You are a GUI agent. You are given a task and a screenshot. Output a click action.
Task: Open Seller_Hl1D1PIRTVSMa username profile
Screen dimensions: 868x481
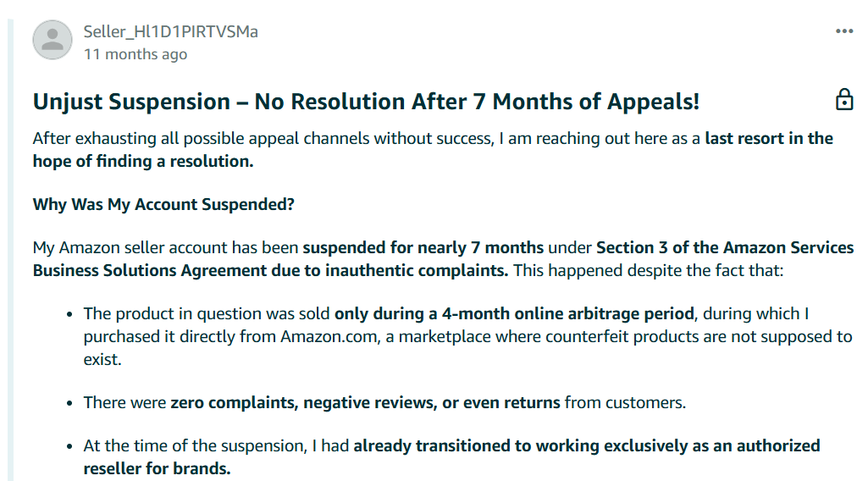170,31
